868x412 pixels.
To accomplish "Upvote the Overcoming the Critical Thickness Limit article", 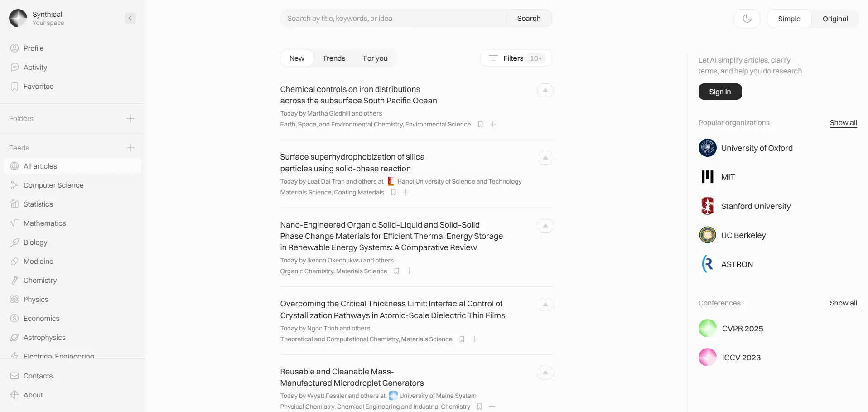I will pyautogui.click(x=545, y=305).
